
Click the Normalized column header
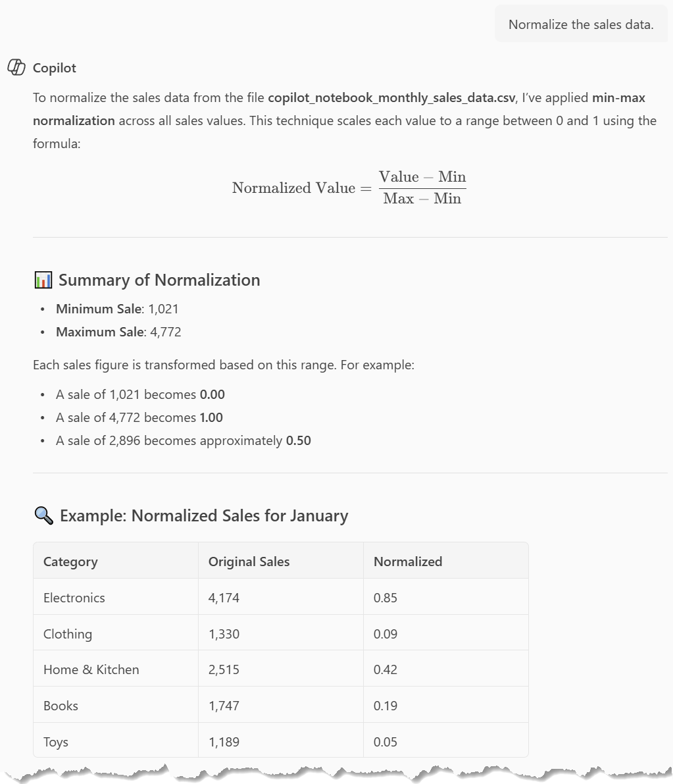click(x=408, y=562)
